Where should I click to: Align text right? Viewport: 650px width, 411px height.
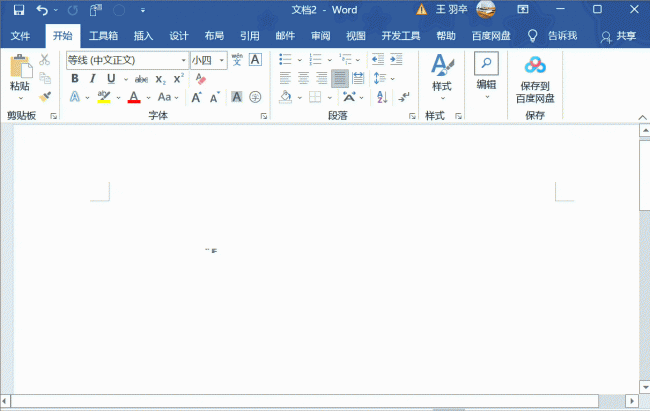(322, 78)
